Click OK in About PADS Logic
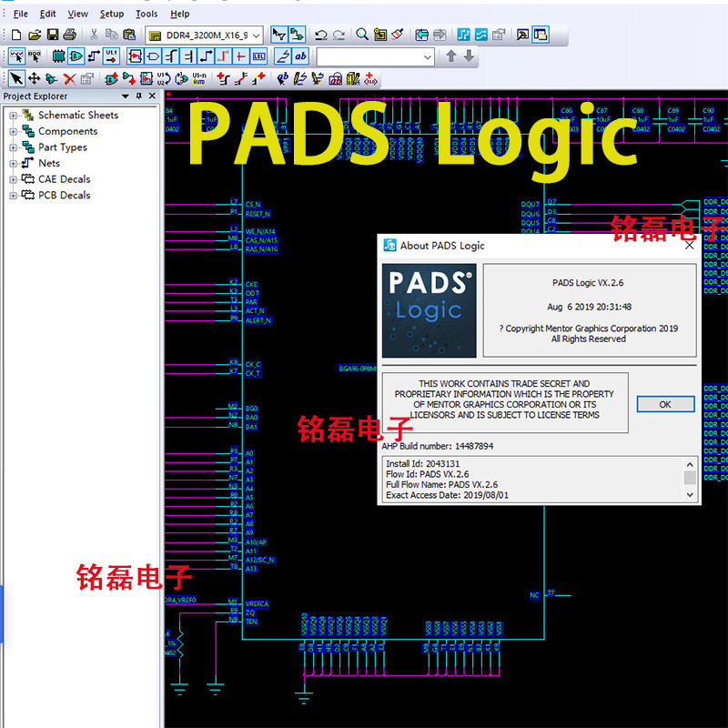Viewport: 728px width, 728px height. (x=665, y=404)
